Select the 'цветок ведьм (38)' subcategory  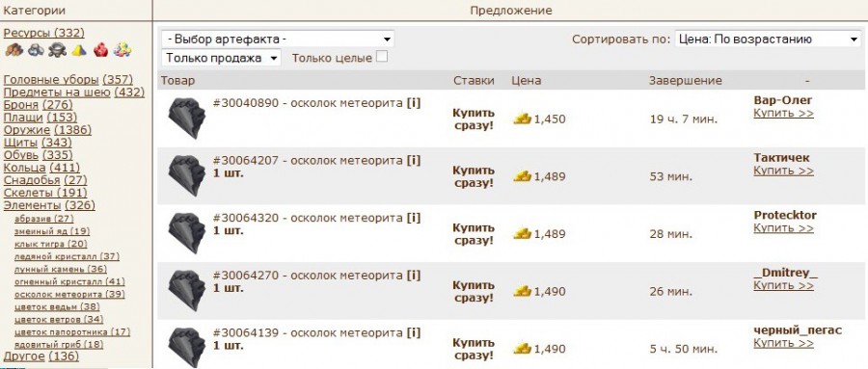pos(57,306)
